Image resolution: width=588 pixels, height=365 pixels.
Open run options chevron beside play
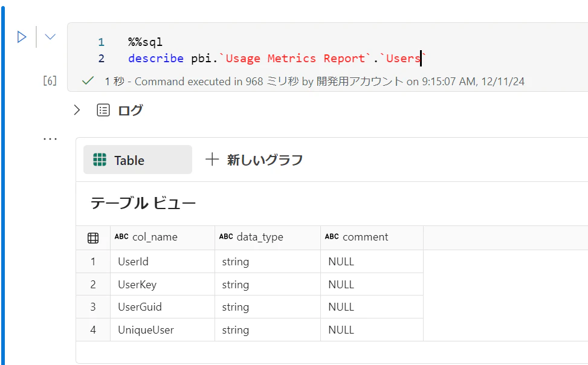[50, 37]
